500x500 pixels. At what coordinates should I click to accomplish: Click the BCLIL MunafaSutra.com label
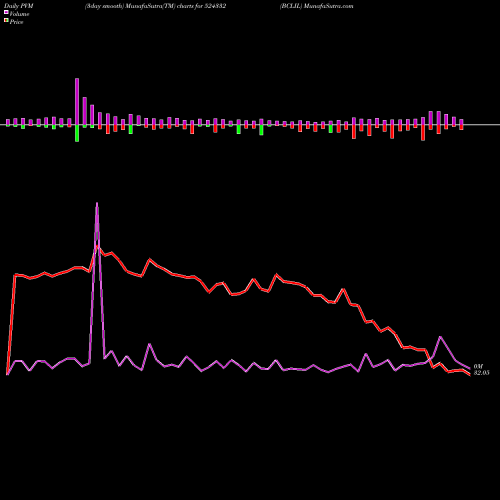coord(317,6)
